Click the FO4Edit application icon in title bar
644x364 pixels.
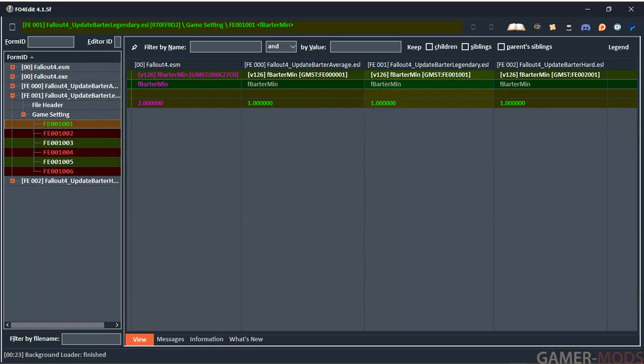pyautogui.click(x=10, y=9)
